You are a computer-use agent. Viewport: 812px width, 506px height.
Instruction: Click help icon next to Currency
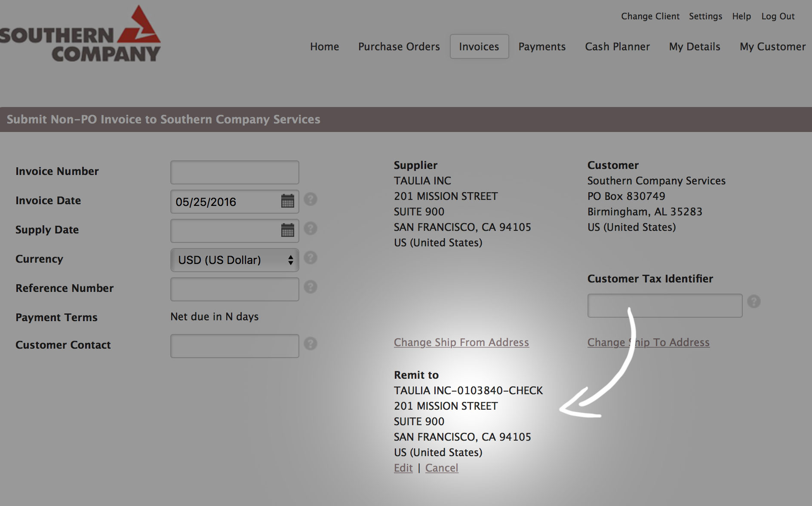pyautogui.click(x=311, y=258)
